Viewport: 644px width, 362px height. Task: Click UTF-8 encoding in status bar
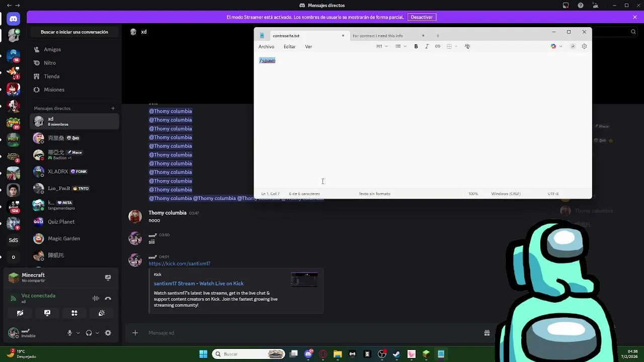553,194
